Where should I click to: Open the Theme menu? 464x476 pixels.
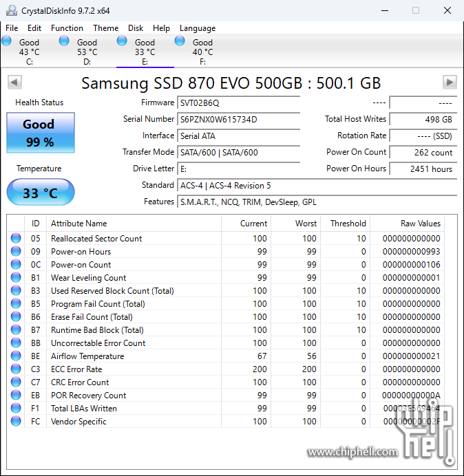[x=105, y=28]
